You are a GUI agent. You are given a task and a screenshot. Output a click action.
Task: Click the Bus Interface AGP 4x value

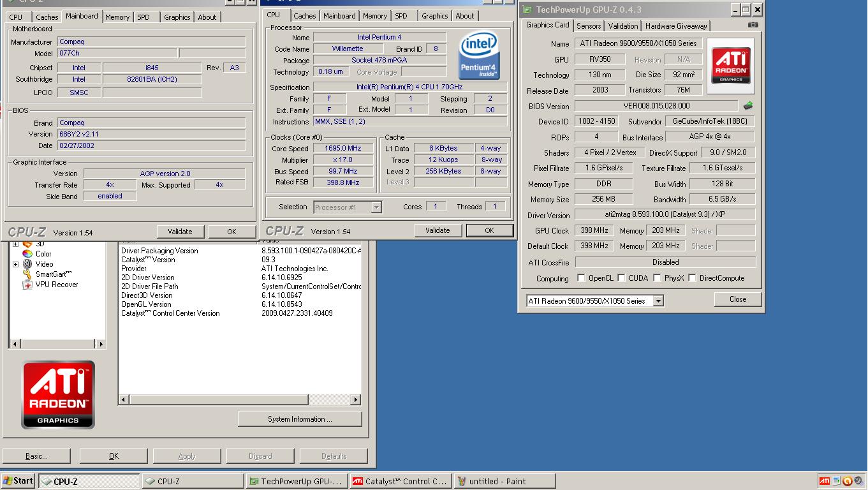coord(710,137)
